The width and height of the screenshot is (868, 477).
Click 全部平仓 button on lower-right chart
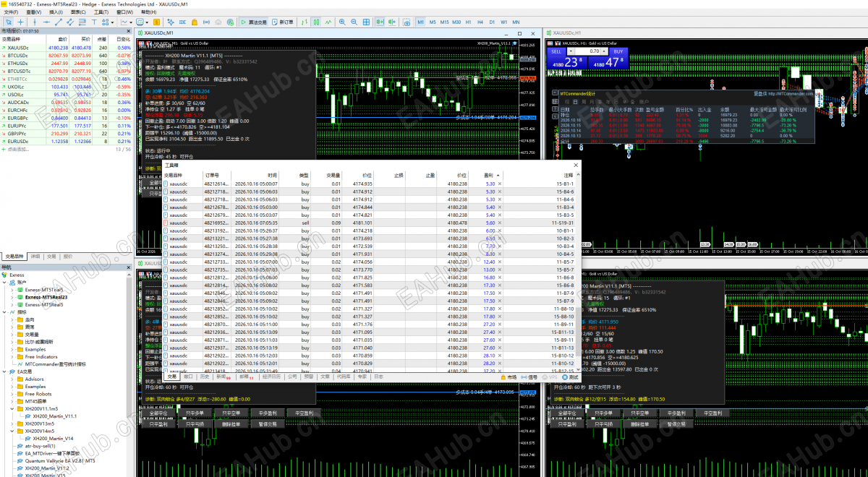[566, 413]
